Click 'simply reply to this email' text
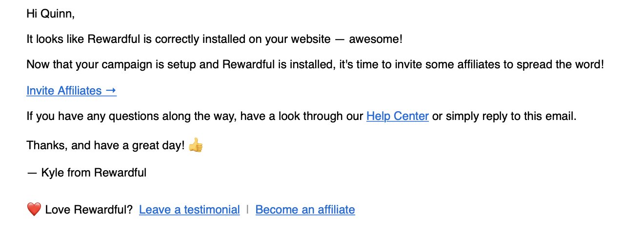This screenshot has height=236, width=644. coord(509,116)
